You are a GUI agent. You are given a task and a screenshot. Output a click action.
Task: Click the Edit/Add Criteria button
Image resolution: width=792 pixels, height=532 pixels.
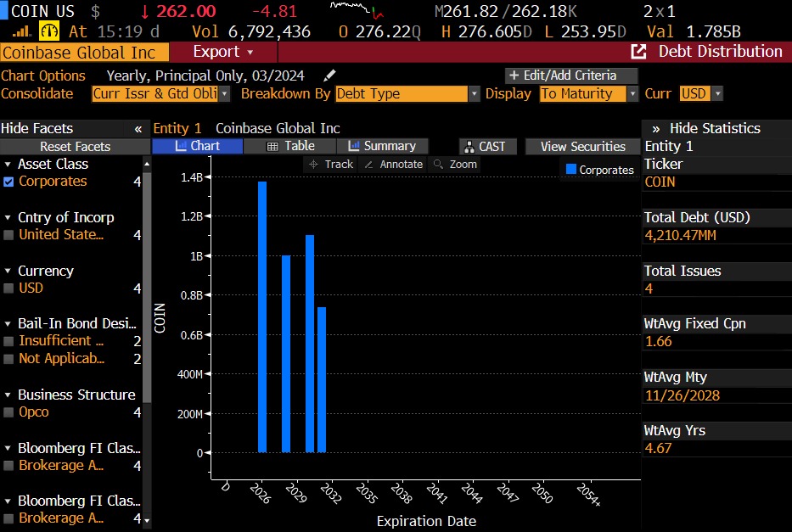tap(570, 76)
